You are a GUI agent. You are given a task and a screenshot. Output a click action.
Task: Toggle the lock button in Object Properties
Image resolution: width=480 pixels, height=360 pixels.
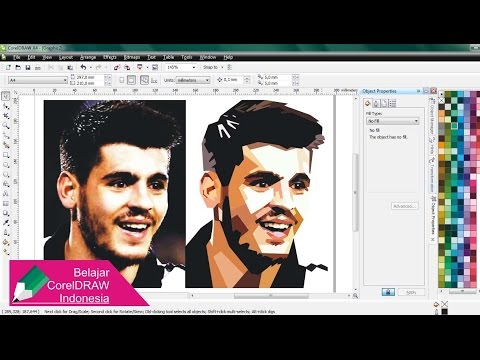388,292
